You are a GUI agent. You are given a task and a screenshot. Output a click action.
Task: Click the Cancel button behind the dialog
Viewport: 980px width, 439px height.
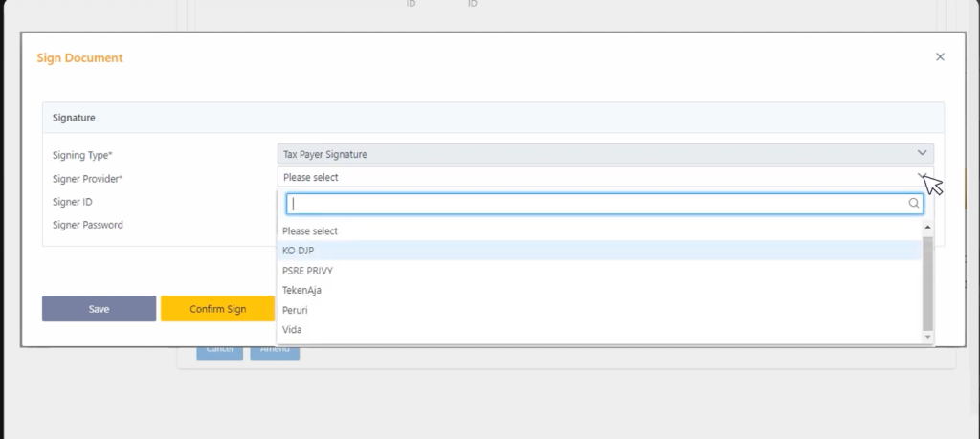tap(220, 351)
